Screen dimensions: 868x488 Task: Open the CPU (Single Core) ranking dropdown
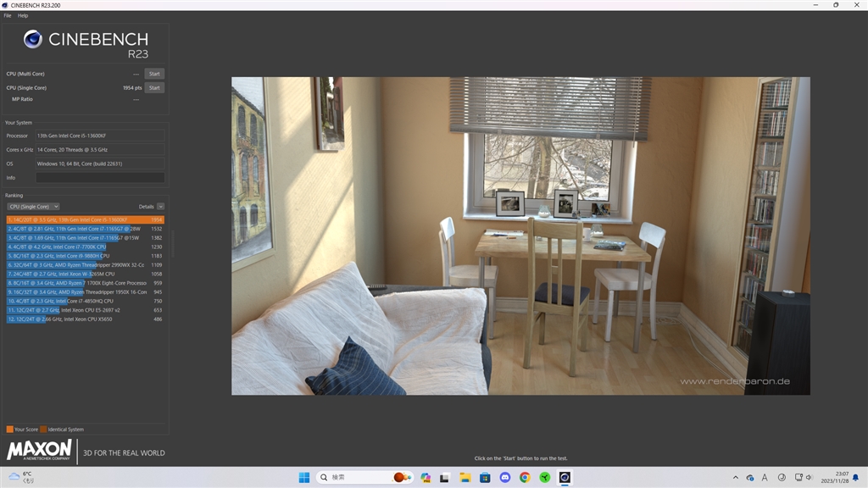click(33, 207)
